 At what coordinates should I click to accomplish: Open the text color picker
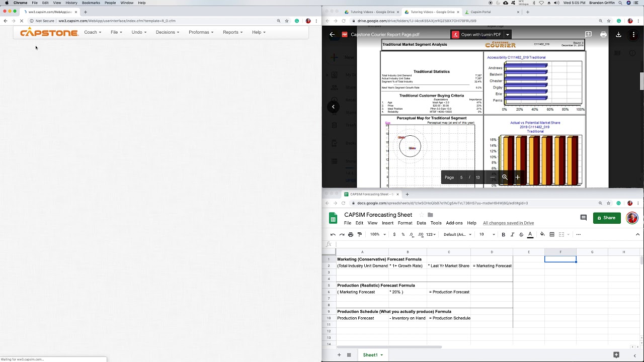pyautogui.click(x=530, y=234)
